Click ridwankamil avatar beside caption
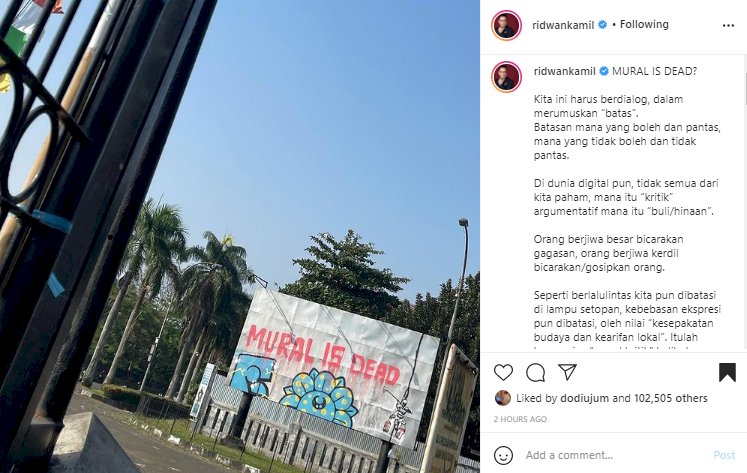The height and width of the screenshot is (473, 747). [506, 76]
